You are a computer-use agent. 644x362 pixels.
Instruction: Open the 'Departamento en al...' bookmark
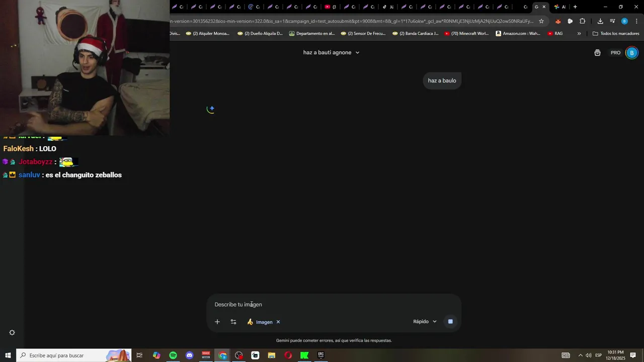click(312, 34)
